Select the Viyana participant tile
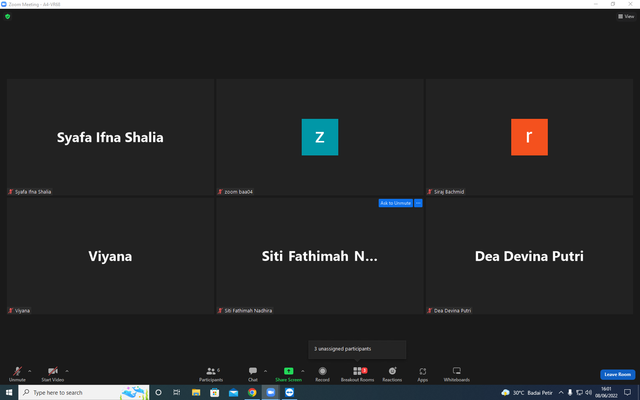This screenshot has height=400, width=640. 110,256
